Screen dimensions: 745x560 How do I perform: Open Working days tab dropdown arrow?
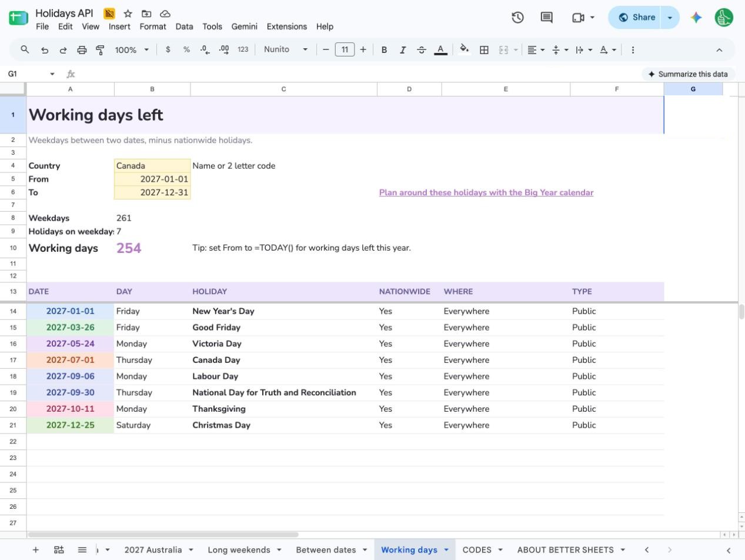pos(446,550)
